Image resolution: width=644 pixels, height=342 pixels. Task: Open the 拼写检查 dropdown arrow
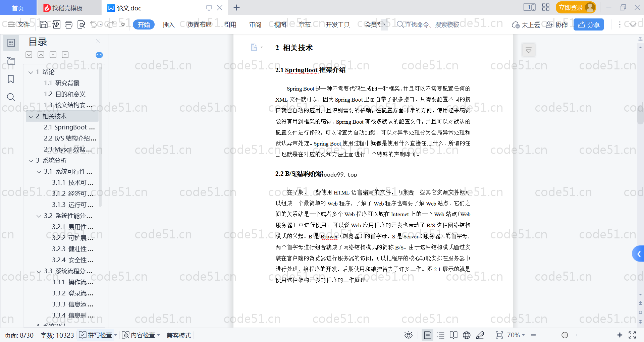pyautogui.click(x=116, y=335)
